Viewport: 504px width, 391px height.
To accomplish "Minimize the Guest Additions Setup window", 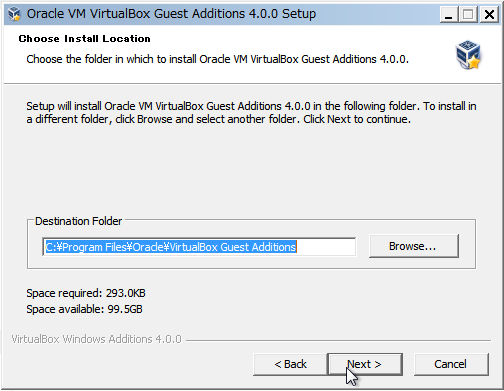I will coord(449,14).
